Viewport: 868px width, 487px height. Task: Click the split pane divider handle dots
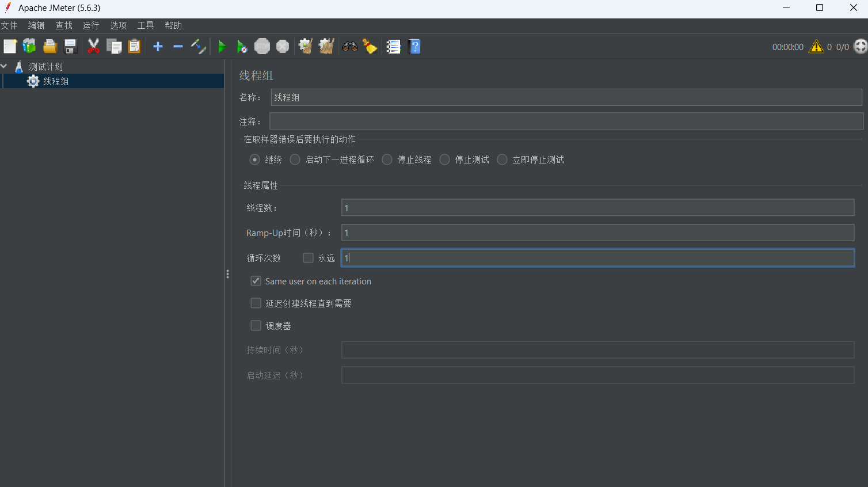(x=227, y=274)
